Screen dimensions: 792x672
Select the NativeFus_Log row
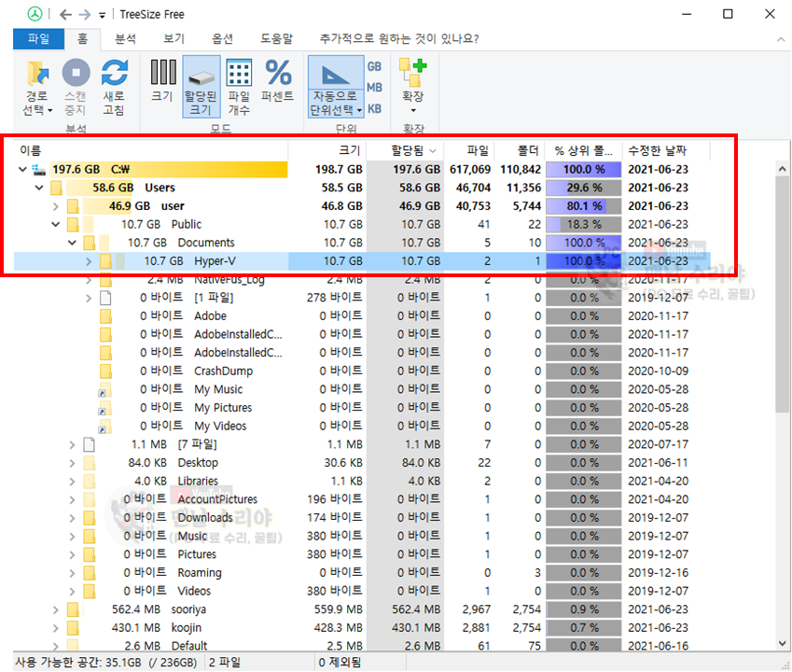coord(362,279)
